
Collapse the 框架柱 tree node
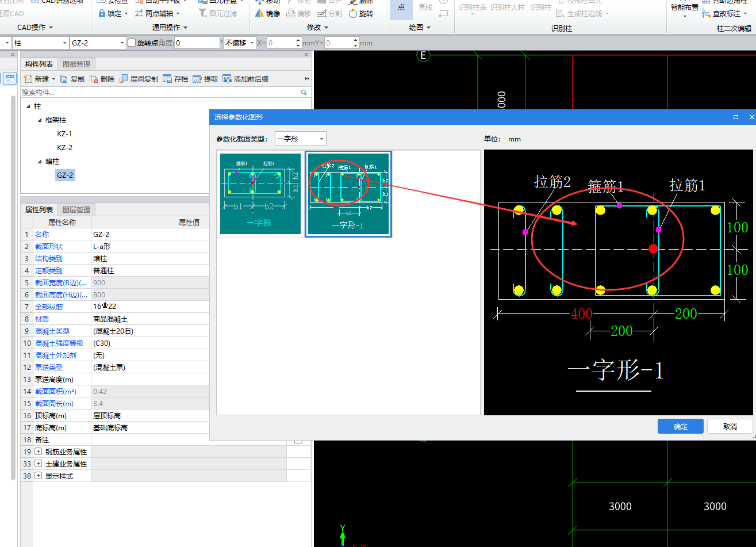[x=40, y=120]
